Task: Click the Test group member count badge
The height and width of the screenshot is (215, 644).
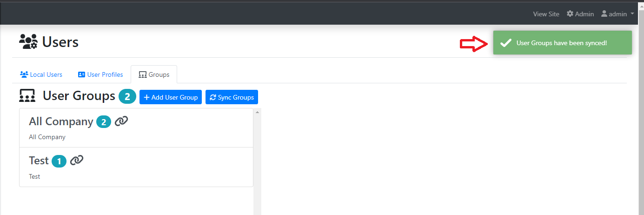Action: (59, 161)
